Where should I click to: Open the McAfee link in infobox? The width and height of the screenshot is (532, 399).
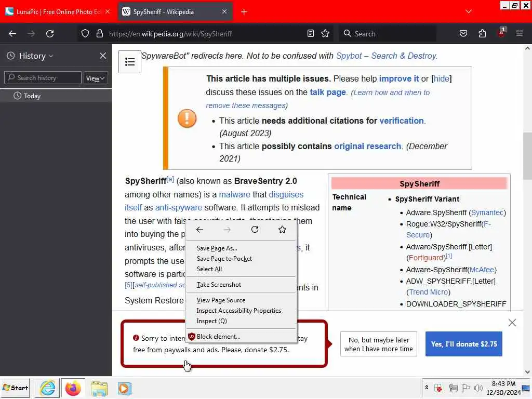pyautogui.click(x=482, y=270)
